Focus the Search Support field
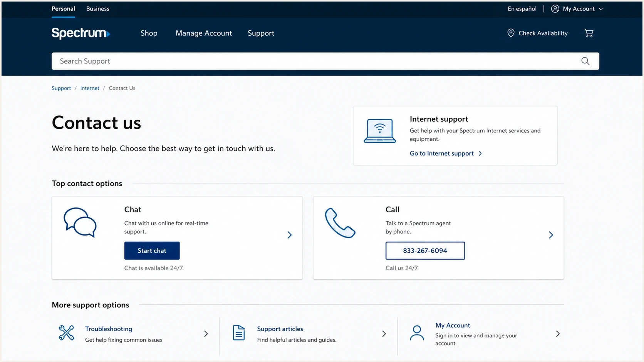Viewport: 644px width, 362px height. [325, 61]
